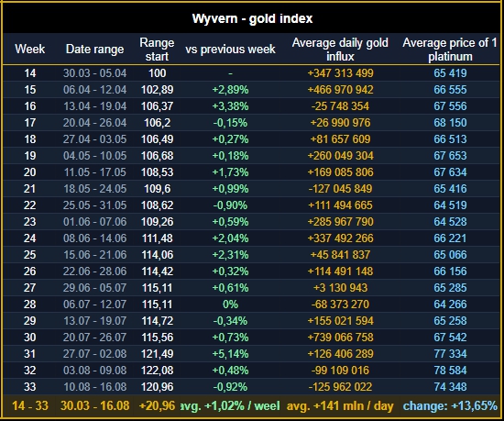Viewport: 504px width, 421px height.
Task: Click the Date range column header
Action: tap(94, 50)
